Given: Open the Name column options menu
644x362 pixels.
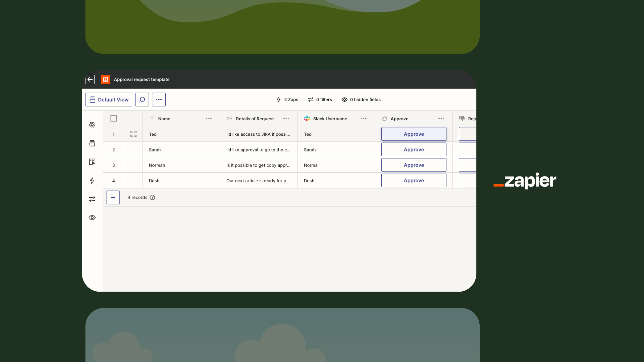Looking at the screenshot, I should [209, 118].
